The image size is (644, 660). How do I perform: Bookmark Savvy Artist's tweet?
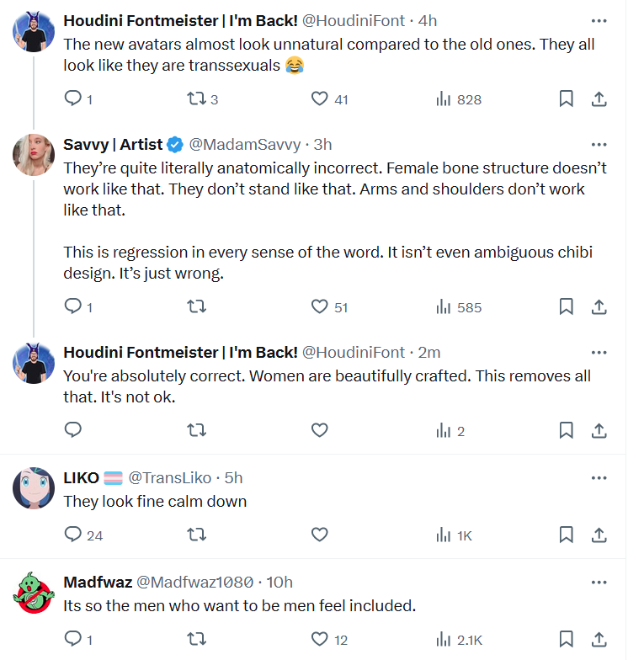(566, 306)
